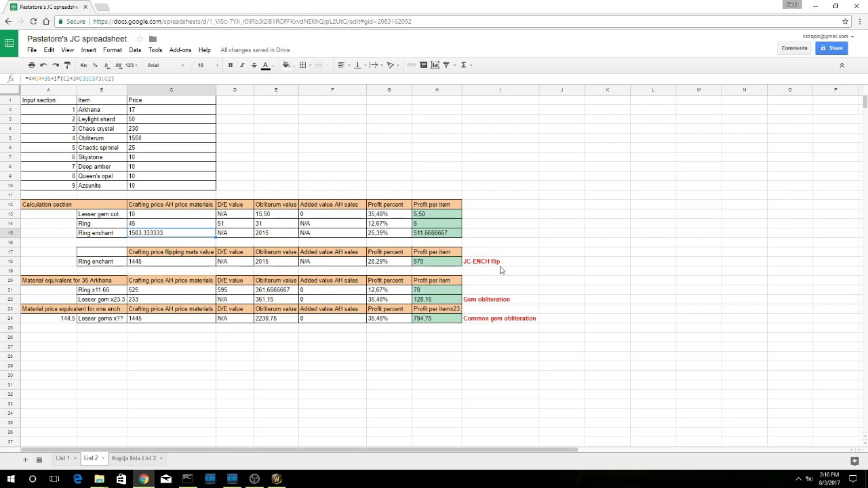
Task: Open the Tools menu
Action: point(155,50)
